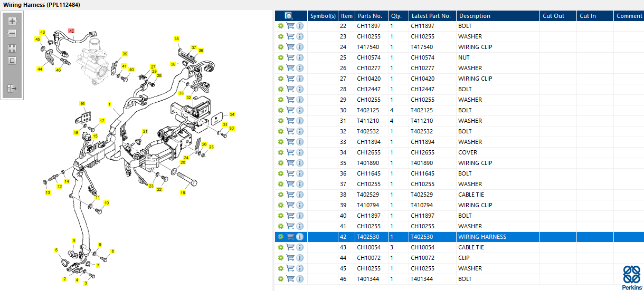644x291 pixels.
Task: Select callout 19 on the diagram
Action: [183, 193]
